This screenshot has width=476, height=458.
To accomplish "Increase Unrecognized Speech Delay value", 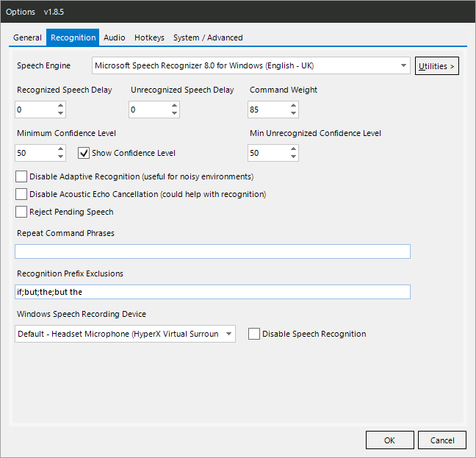I will click(174, 105).
